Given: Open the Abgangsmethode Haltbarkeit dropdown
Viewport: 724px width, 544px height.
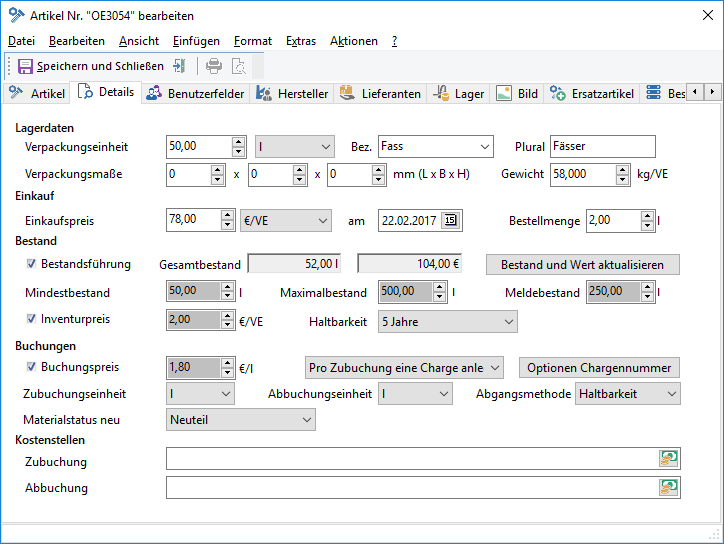Looking at the screenshot, I should click(x=627, y=394).
